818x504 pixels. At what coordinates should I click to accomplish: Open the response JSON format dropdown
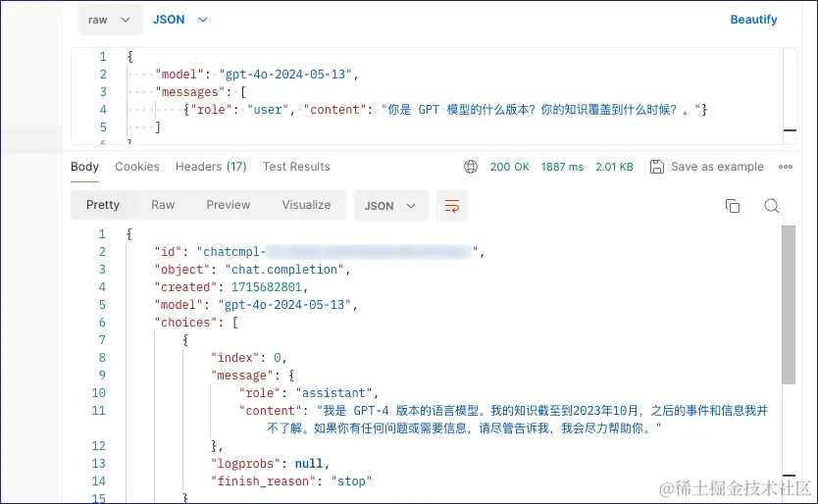[390, 206]
